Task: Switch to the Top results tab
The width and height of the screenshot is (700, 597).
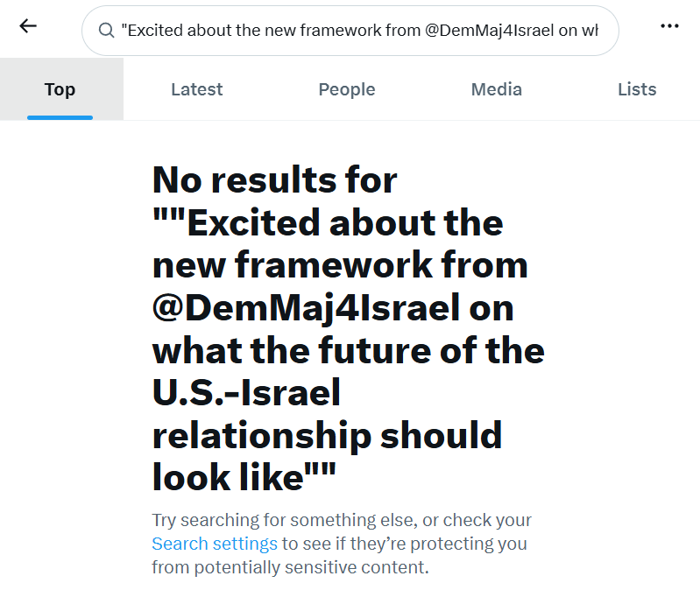Action: (x=60, y=89)
